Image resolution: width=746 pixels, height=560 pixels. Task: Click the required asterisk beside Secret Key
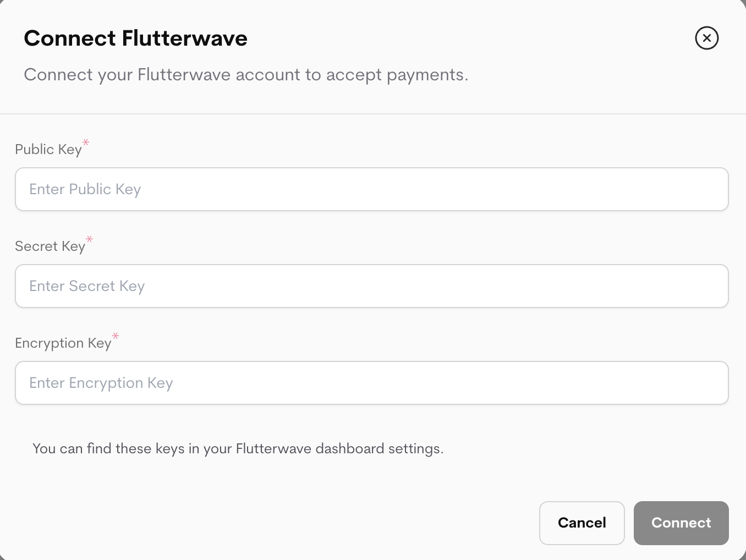click(x=89, y=240)
